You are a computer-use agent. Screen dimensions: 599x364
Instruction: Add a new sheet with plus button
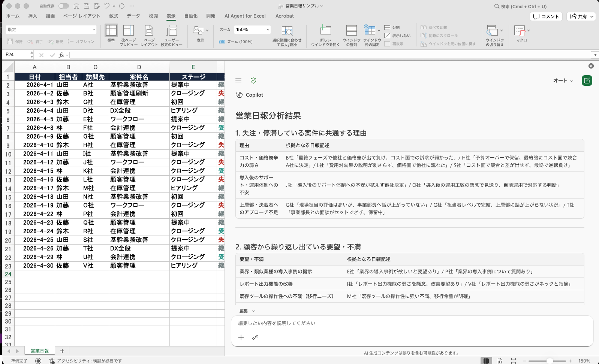click(62, 351)
